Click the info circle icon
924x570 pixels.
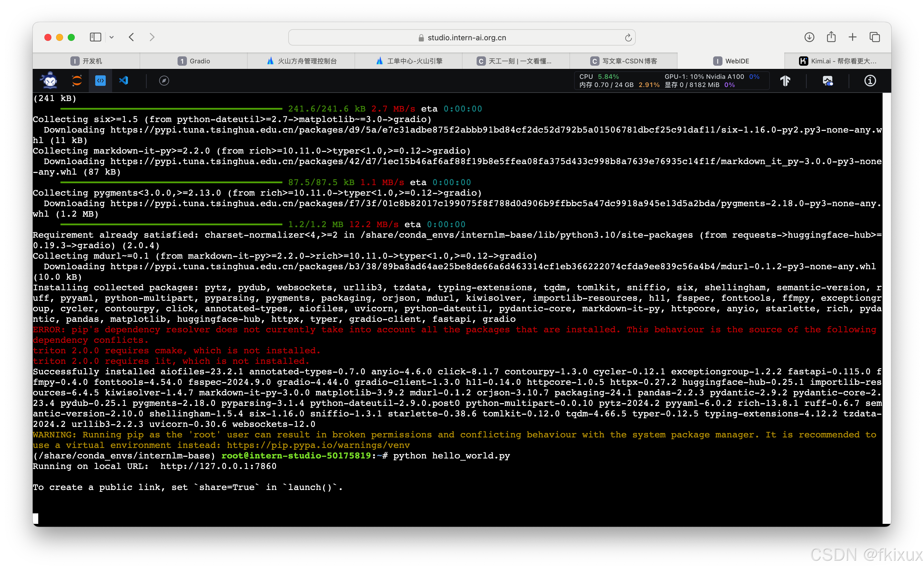coord(870,81)
